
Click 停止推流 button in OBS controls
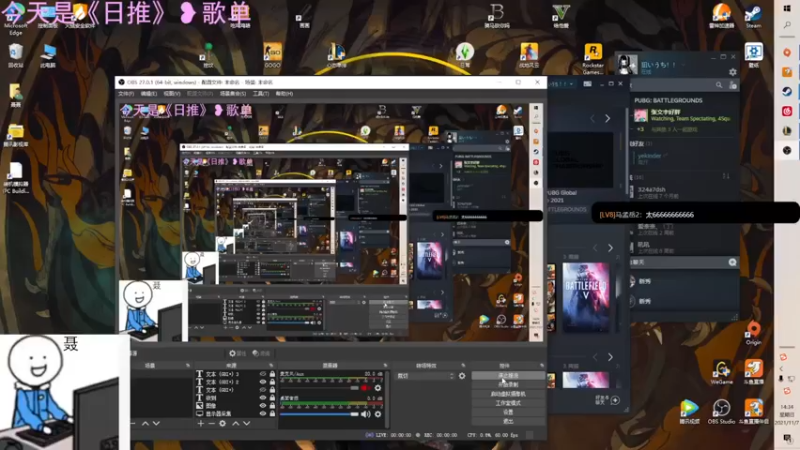[508, 376]
